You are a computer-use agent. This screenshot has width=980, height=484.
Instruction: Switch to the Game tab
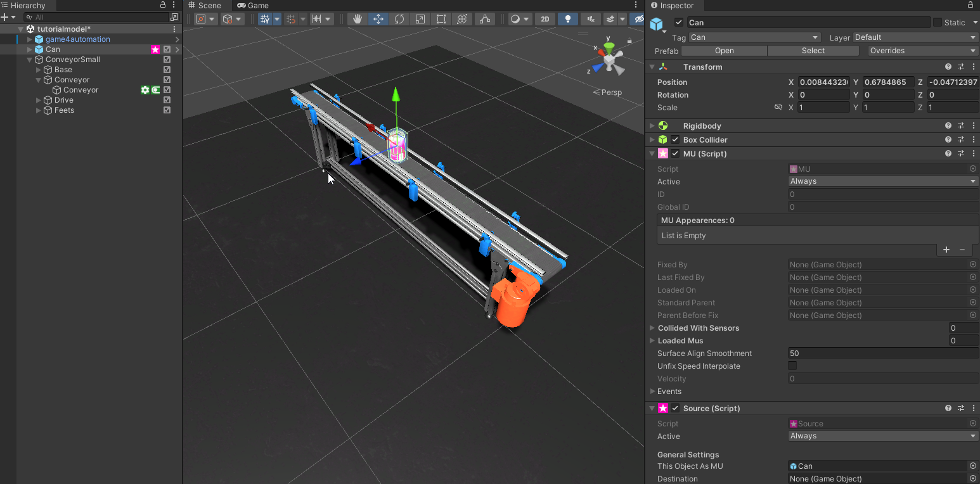(253, 6)
